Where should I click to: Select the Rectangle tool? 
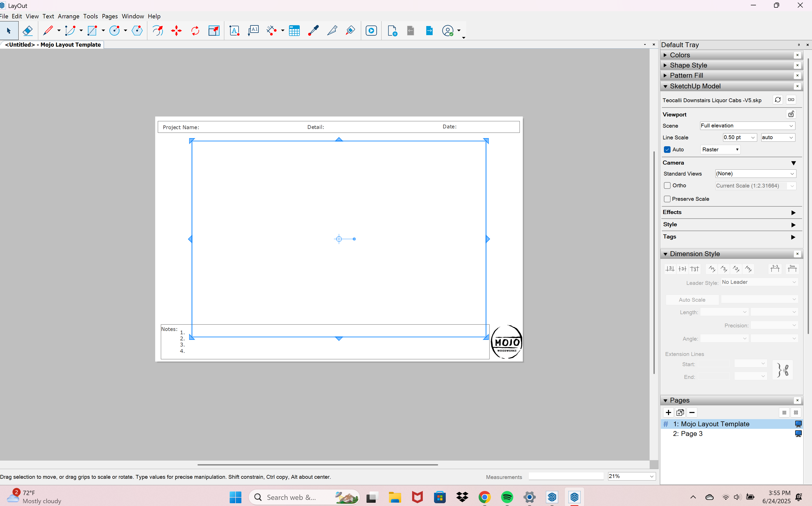click(x=92, y=31)
